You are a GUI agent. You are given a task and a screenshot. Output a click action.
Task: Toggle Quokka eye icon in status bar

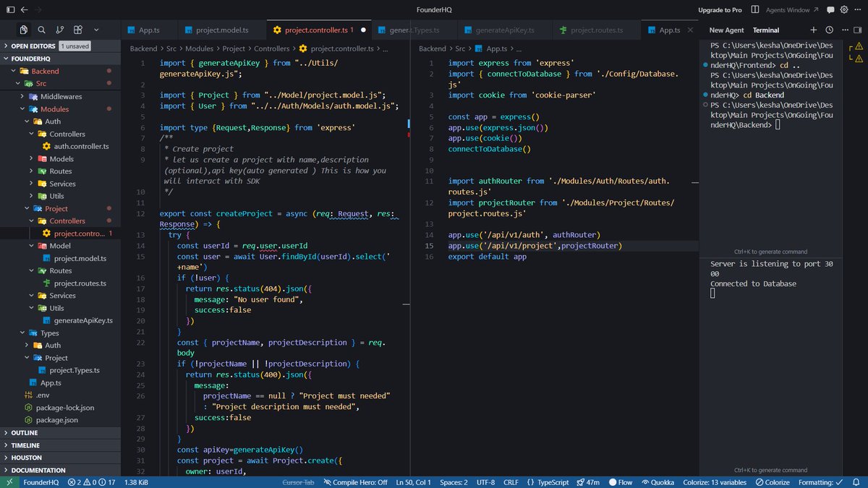point(657,482)
